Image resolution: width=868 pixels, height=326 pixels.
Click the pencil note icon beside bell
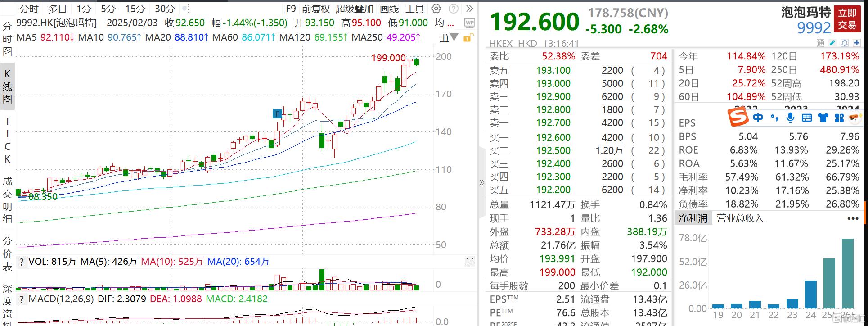tap(832, 43)
